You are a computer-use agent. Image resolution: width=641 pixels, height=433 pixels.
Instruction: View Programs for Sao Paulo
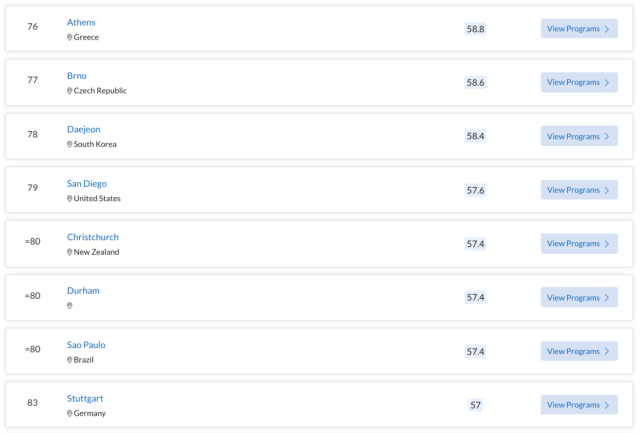[579, 351]
